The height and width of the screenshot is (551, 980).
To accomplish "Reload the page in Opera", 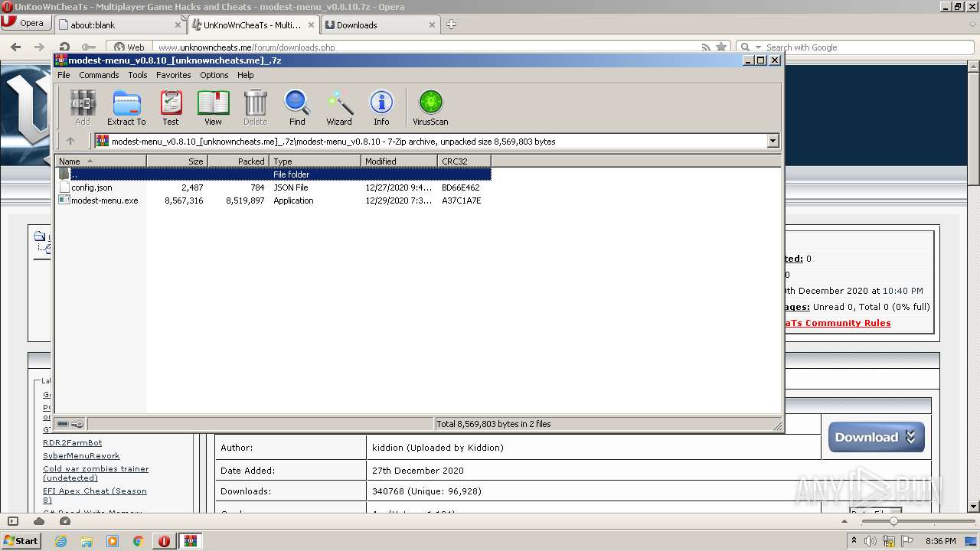I will coord(64,47).
